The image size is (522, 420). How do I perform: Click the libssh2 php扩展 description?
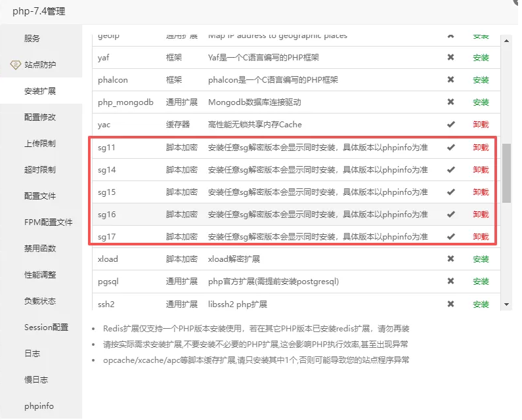coord(238,304)
